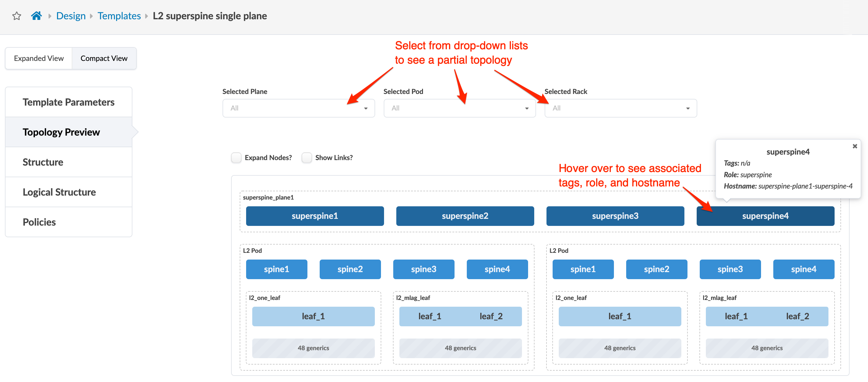Select the superspine1 node

[x=315, y=216]
